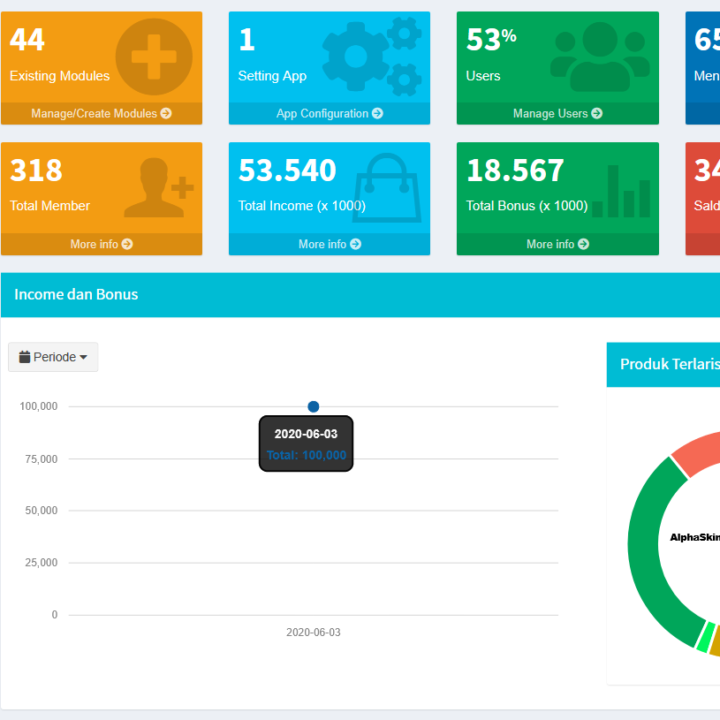Click arrow icon beside Manage/Create Modules
Viewport: 720px width, 720px height.
[x=166, y=114]
